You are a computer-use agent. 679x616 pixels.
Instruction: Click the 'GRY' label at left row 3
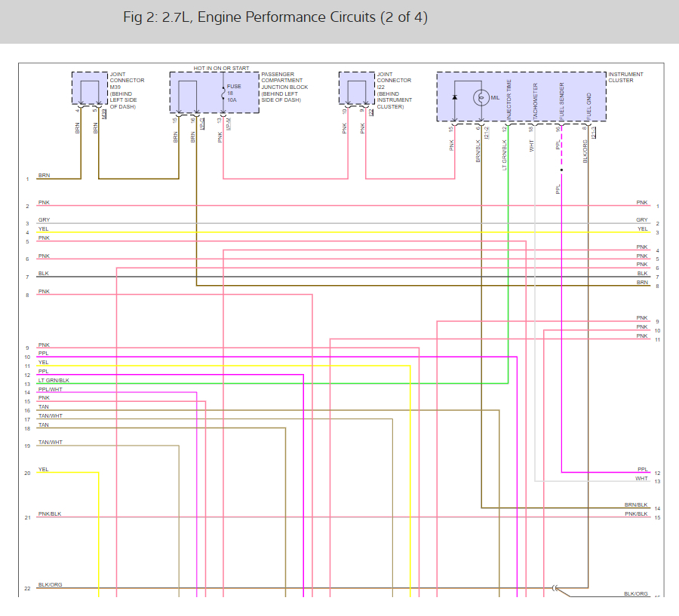(x=44, y=220)
